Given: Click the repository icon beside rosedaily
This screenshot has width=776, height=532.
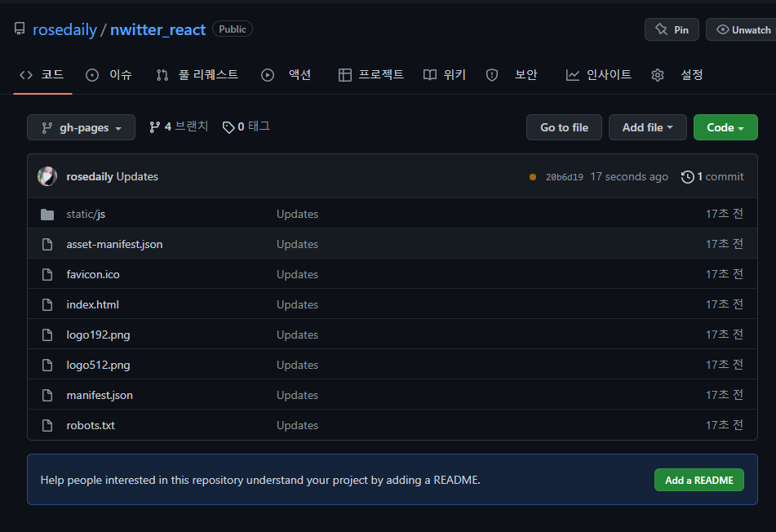Looking at the screenshot, I should point(20,29).
